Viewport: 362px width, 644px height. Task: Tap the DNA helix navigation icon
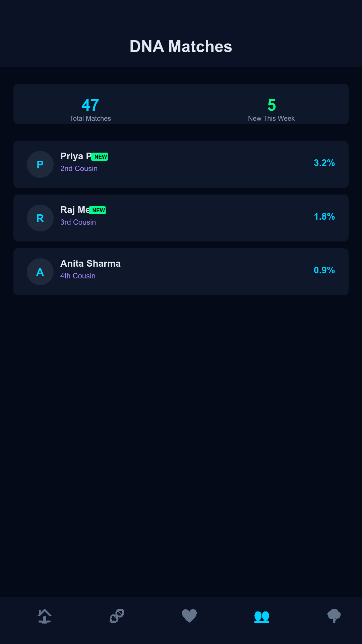point(117,616)
